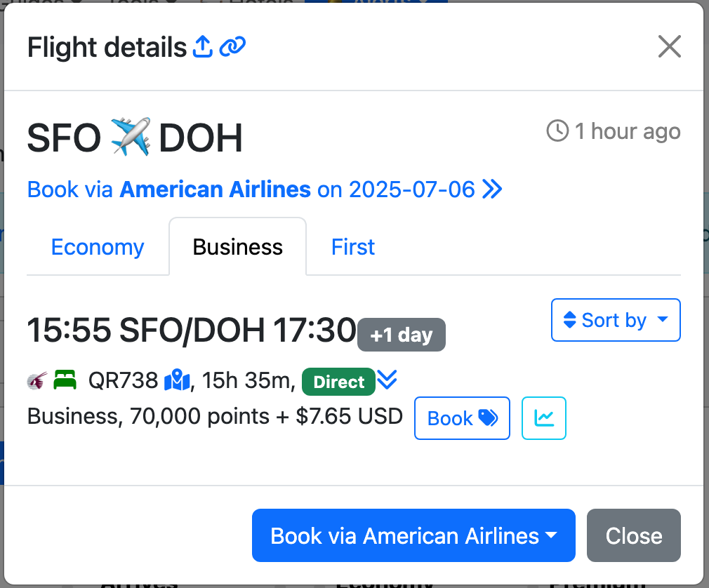This screenshot has width=709, height=588.
Task: Click the Qatar Airways airline logo
Action: coord(37,381)
